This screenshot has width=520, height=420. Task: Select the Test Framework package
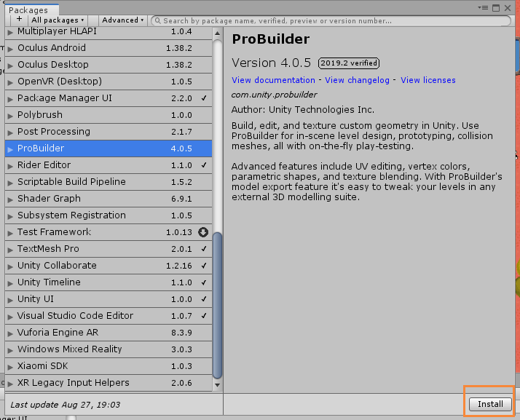coord(109,232)
